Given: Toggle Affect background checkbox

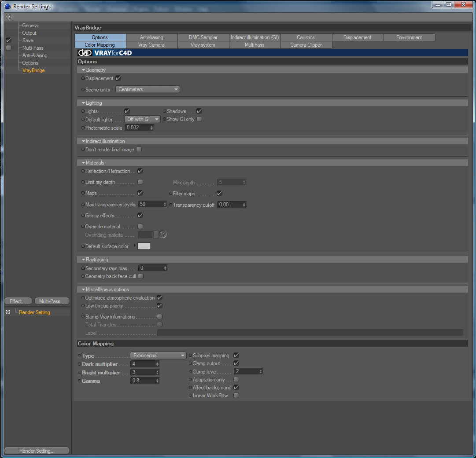Looking at the screenshot, I should (236, 387).
